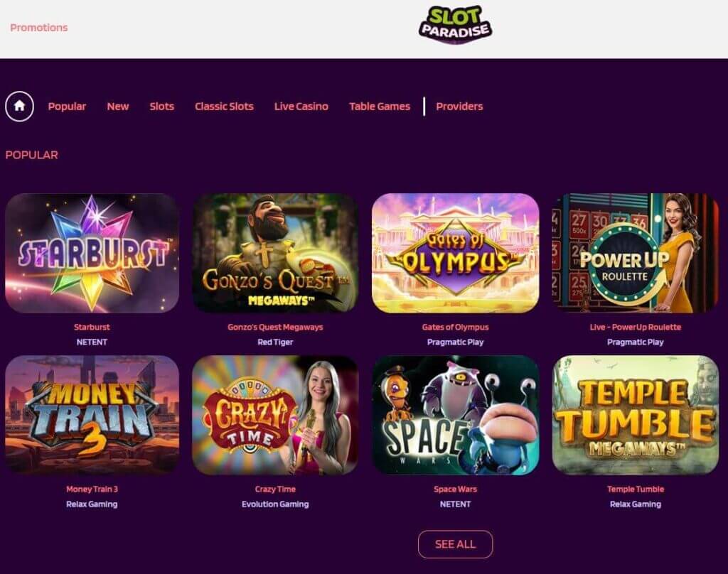
Task: Switch to the Popular category
Action: (67, 107)
